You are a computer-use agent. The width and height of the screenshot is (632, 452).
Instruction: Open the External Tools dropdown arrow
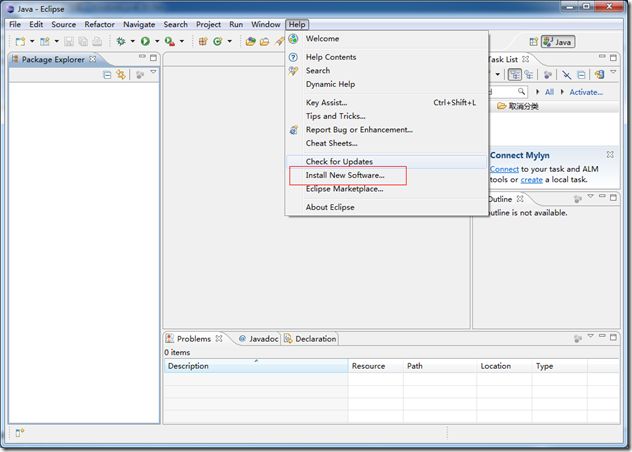click(x=181, y=41)
